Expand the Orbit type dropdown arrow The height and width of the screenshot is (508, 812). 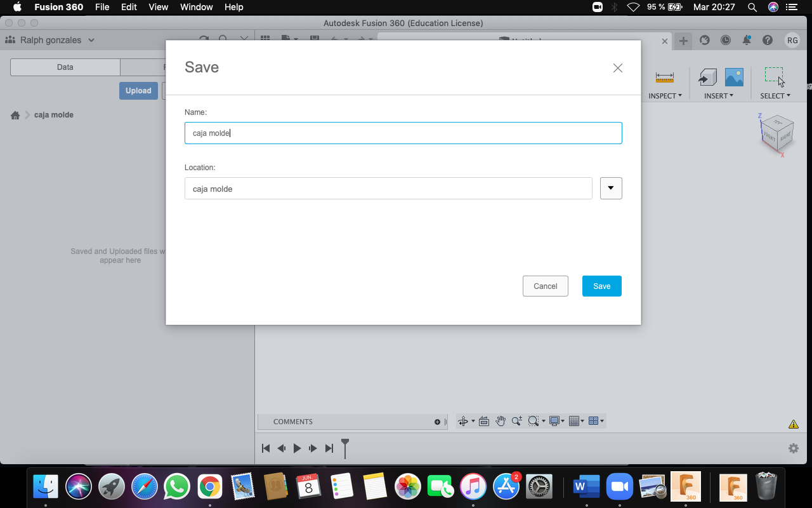(x=473, y=422)
